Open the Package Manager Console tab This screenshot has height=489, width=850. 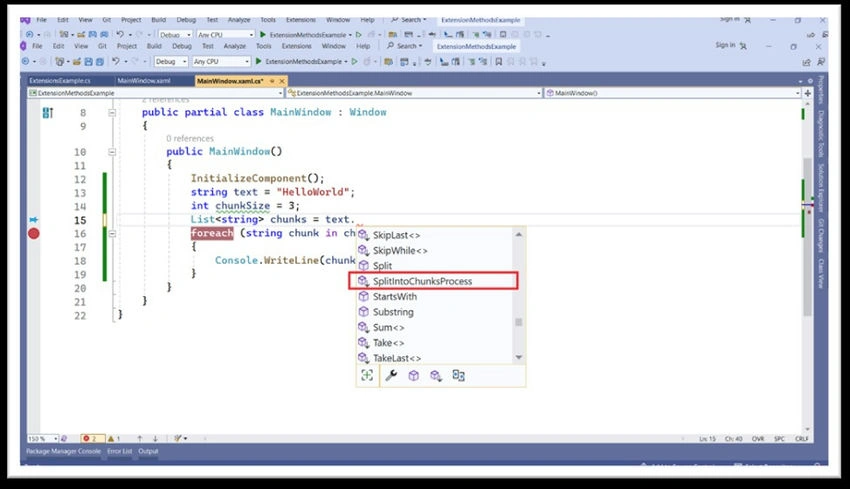coord(63,451)
